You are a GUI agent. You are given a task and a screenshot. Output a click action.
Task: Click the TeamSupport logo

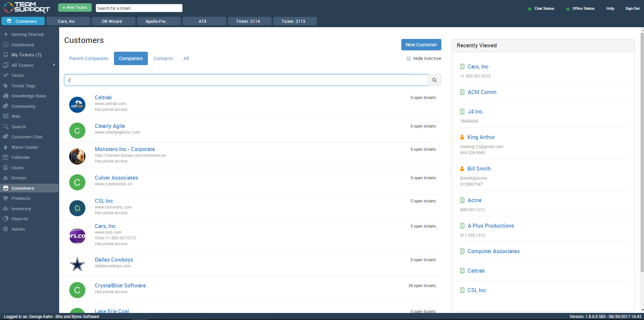pos(27,7)
